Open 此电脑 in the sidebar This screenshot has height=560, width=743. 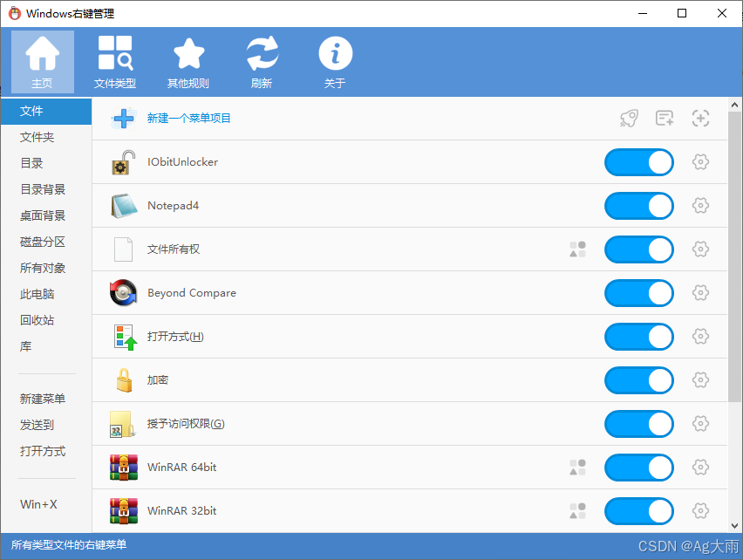(x=46, y=294)
